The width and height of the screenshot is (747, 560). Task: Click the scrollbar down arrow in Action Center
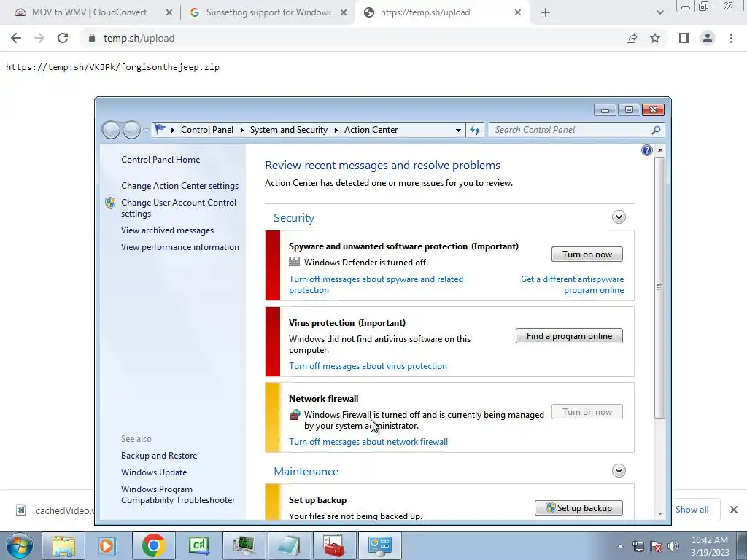click(659, 513)
